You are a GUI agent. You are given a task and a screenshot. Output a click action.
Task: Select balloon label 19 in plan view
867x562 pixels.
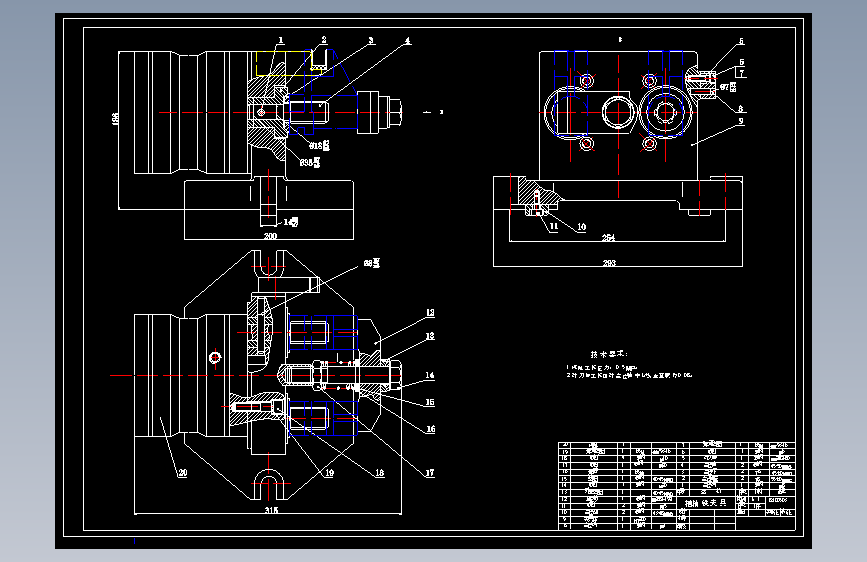[x=330, y=472]
